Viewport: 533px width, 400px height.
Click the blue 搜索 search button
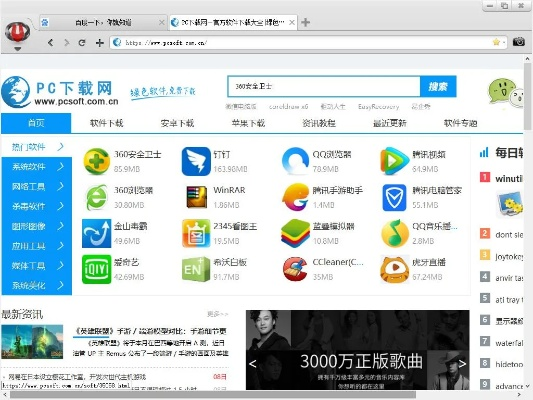click(x=438, y=87)
